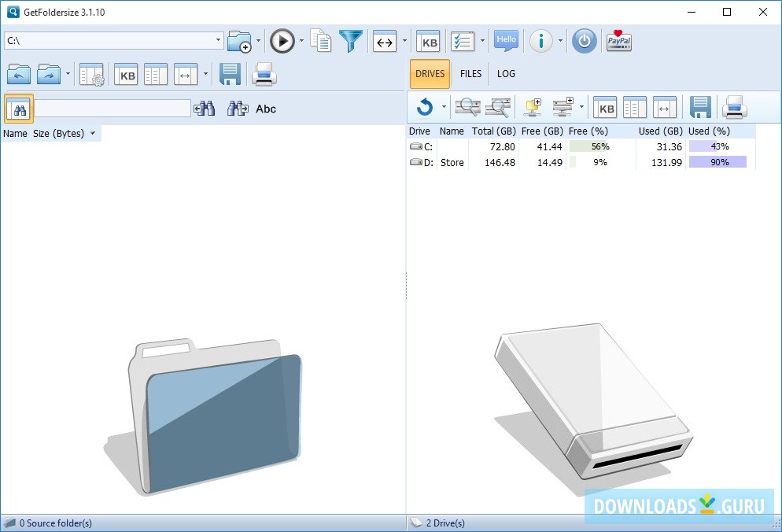Sort by the Used (%) column header
Viewport: 782px width, 532px height.
[x=709, y=131]
